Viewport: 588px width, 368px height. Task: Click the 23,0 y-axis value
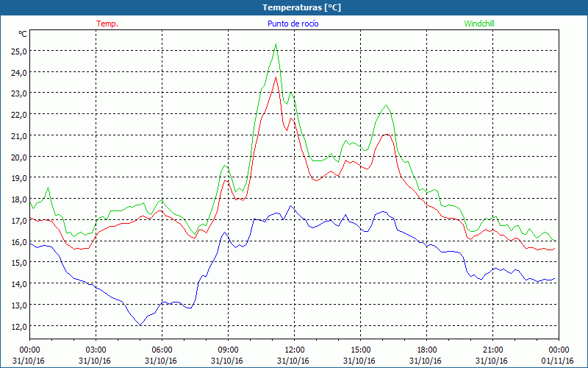19,93
